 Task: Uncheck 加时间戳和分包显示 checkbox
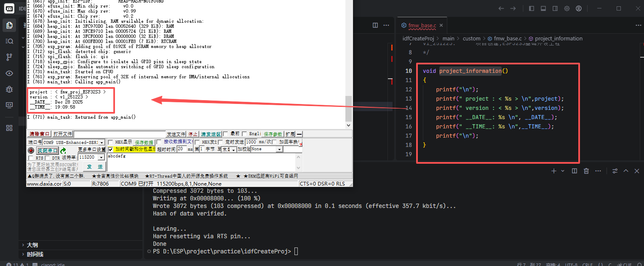(x=110, y=149)
